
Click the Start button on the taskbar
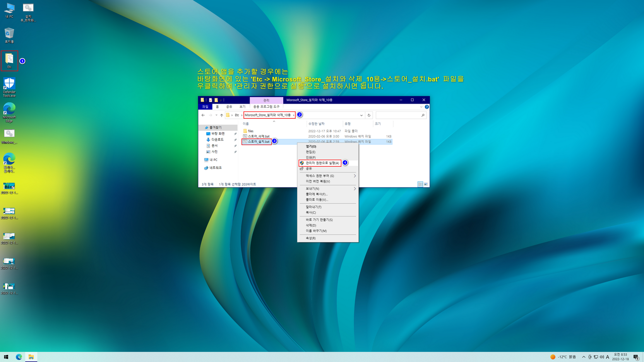pyautogui.click(x=6, y=357)
